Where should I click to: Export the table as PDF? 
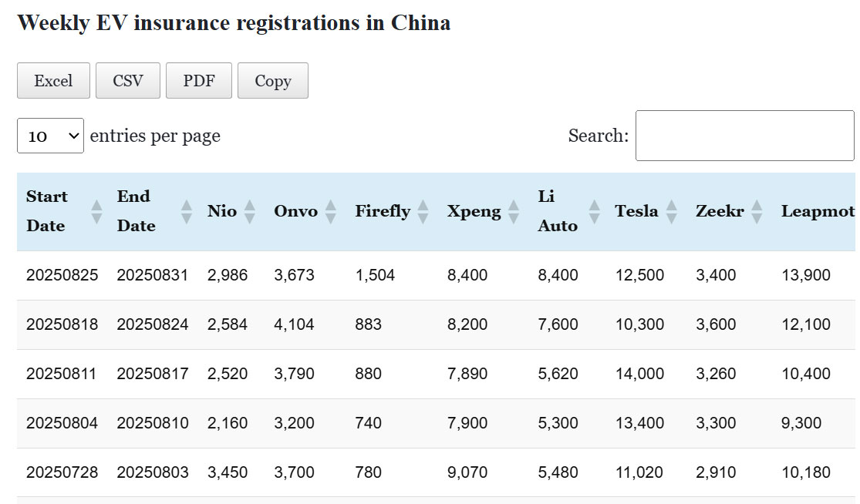(x=199, y=81)
